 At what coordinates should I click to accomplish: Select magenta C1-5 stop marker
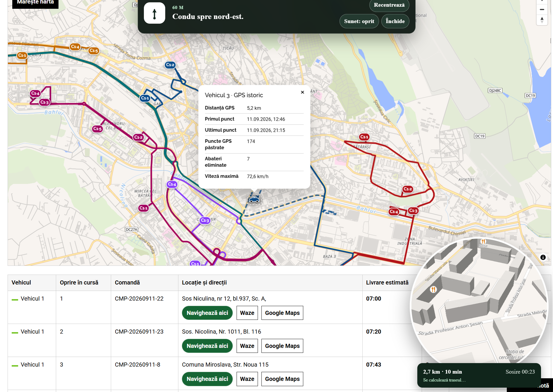(97, 129)
